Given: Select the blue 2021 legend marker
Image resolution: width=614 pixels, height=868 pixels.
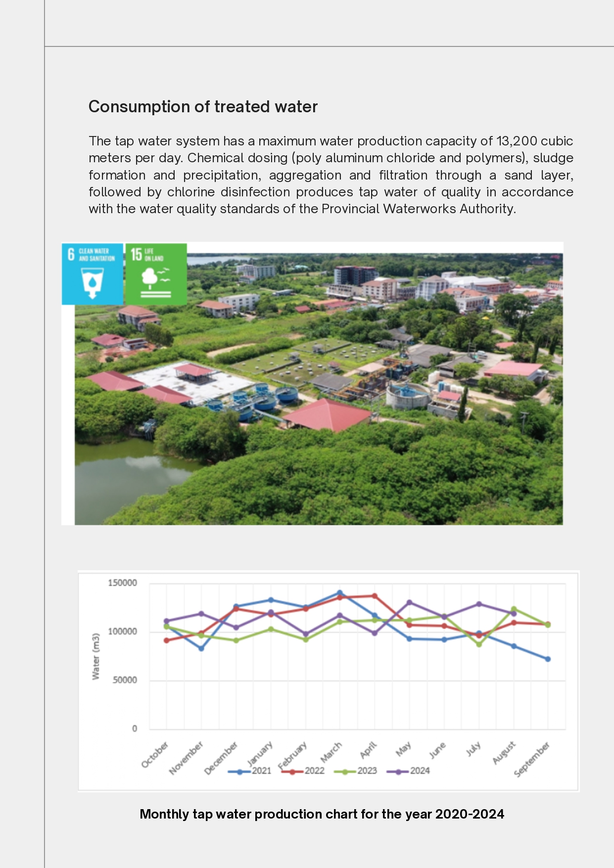Looking at the screenshot, I should [240, 772].
